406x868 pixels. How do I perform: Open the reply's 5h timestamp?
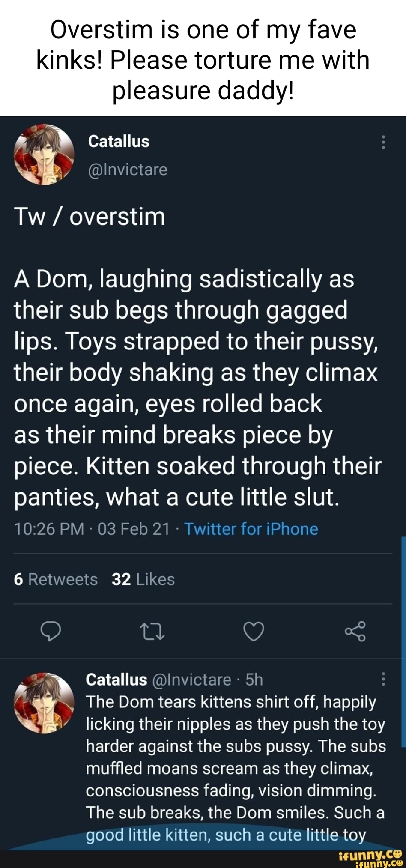point(254,680)
